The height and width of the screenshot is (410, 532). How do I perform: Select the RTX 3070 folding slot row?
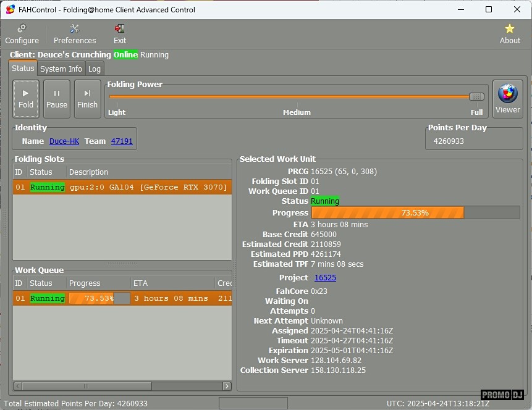(122, 187)
